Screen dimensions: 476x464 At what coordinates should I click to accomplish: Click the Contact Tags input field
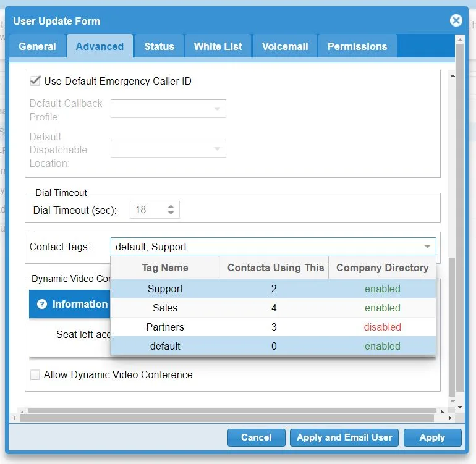267,247
